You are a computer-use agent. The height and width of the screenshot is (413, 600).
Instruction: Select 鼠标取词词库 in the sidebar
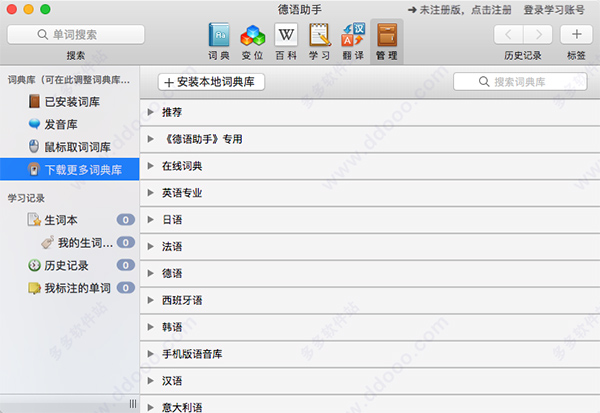pos(70,147)
